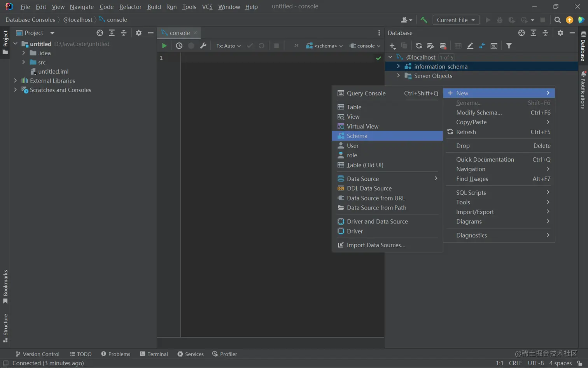This screenshot has width=588, height=368.
Task: Expand Server Objects node
Action: point(398,76)
